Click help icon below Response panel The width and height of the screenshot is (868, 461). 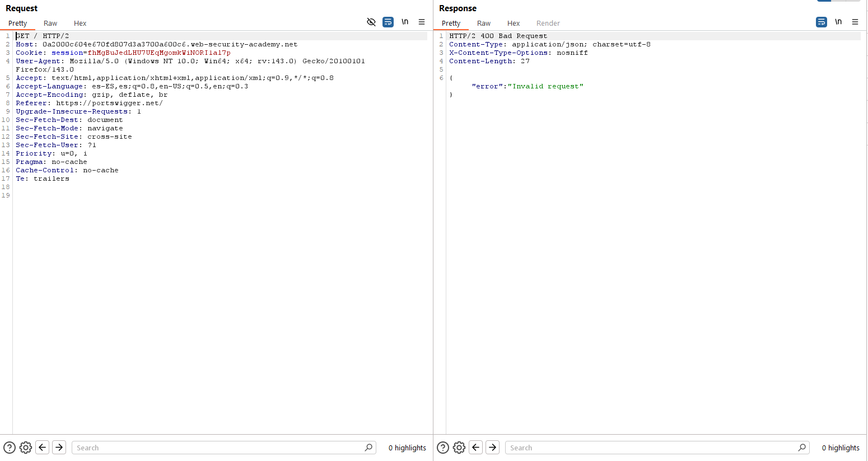tap(443, 448)
